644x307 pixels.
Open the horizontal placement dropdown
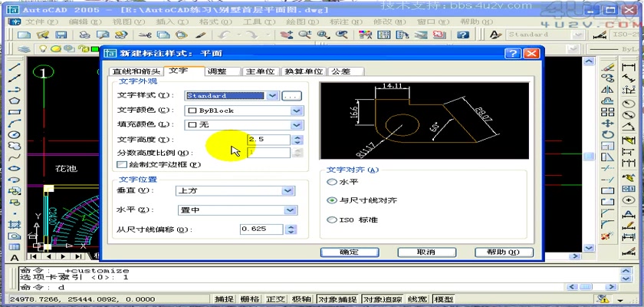291,210
